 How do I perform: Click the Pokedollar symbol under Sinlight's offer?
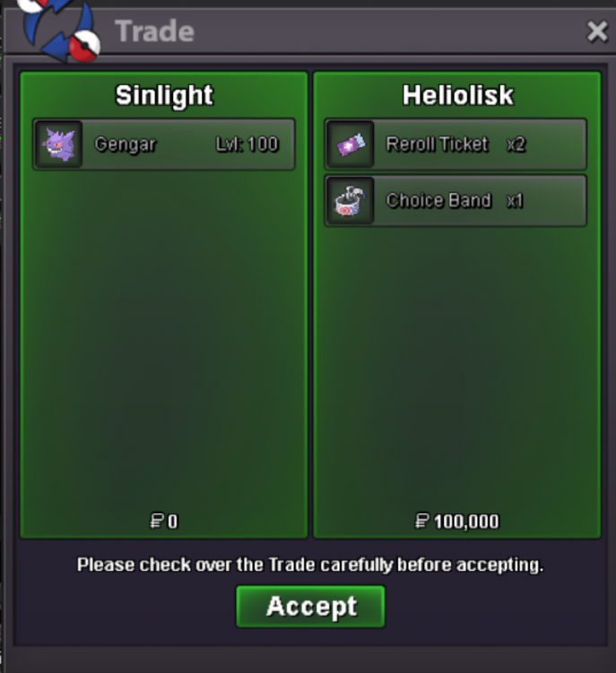click(x=156, y=521)
